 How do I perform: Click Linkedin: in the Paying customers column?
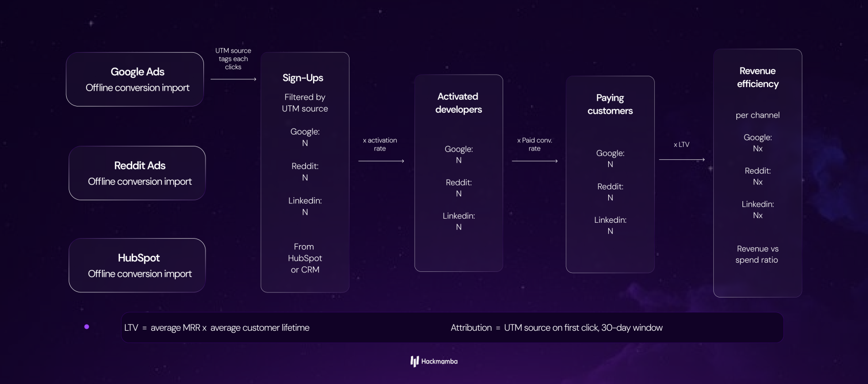point(610,220)
